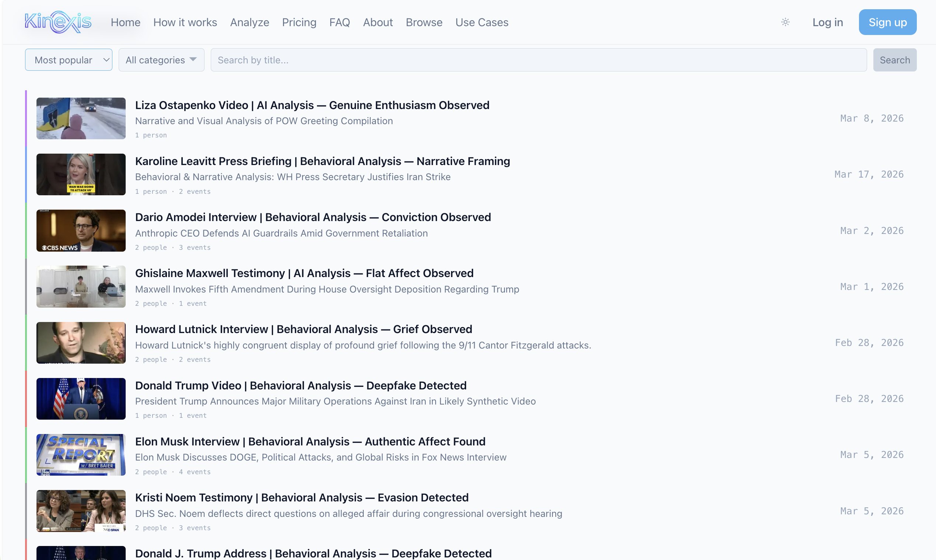Open the Pricing page
This screenshot has width=936, height=560.
click(299, 22)
